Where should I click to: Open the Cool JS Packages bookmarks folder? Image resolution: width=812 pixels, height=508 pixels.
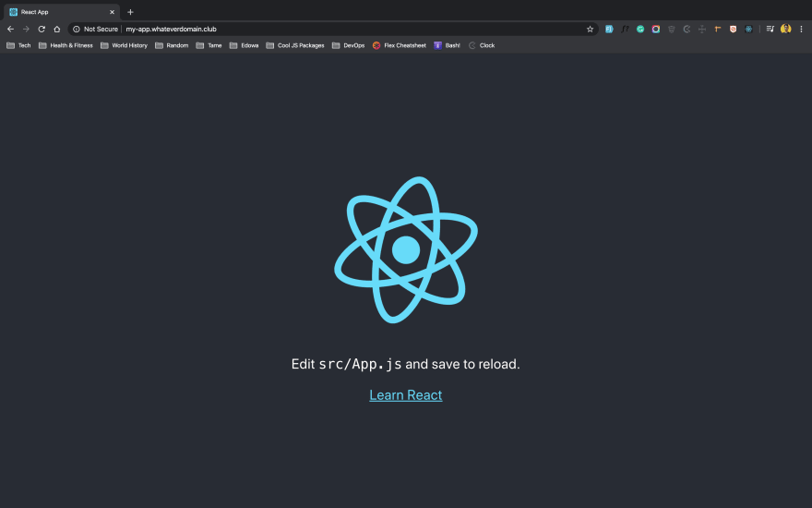295,45
